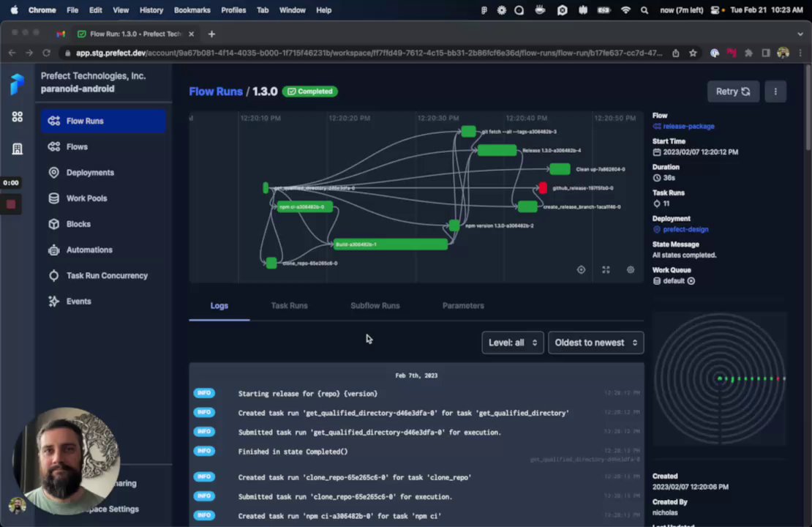Click the share icon in the address bar
Image resolution: width=812 pixels, height=527 pixels.
tap(676, 53)
